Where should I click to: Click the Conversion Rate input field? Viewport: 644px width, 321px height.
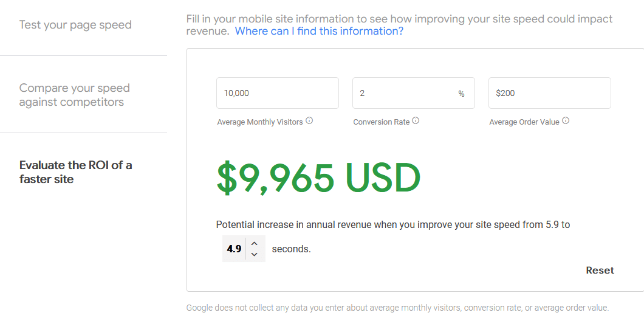pos(414,93)
